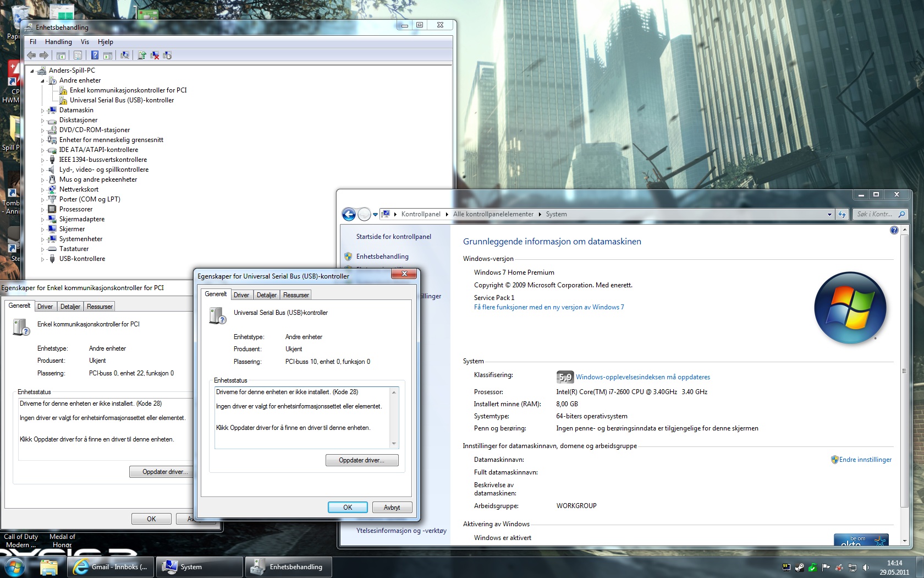
Task: Click the Medal of Honor desktop shortcut
Action: click(x=62, y=541)
